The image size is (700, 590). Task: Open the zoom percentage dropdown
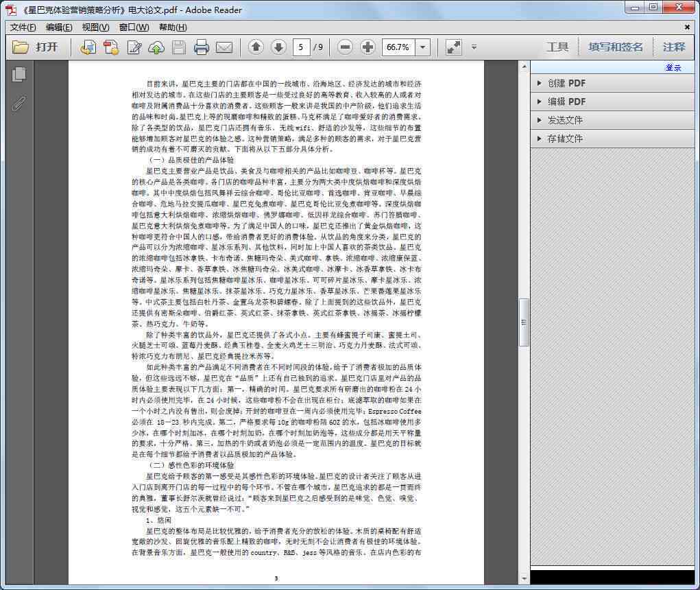pos(422,47)
